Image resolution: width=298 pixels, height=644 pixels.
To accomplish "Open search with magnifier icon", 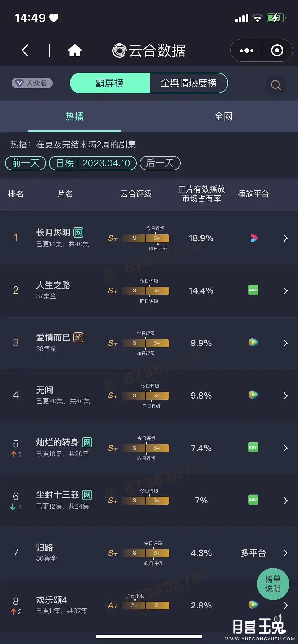I will pyautogui.click(x=276, y=85).
